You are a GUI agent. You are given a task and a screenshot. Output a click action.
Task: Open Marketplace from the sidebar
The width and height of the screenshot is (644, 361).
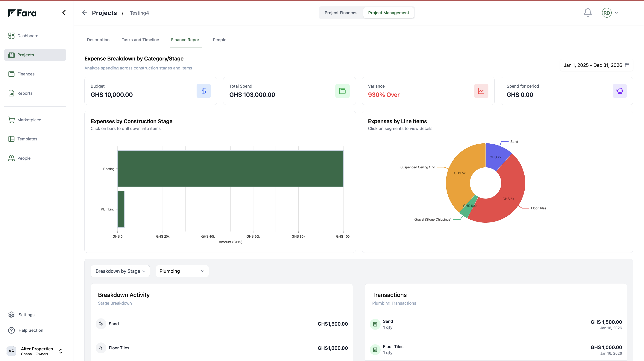(35, 120)
